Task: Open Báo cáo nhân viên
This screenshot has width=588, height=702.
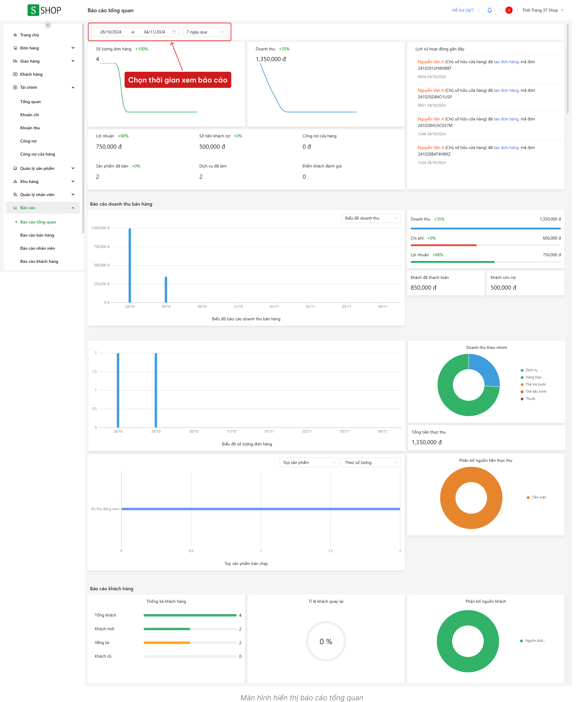Action: [38, 249]
